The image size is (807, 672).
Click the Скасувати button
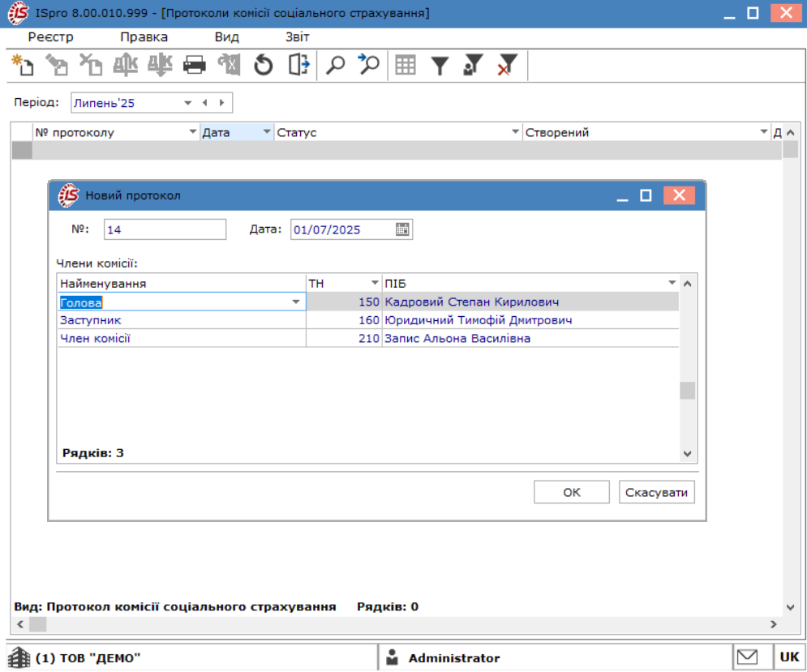pyautogui.click(x=656, y=492)
